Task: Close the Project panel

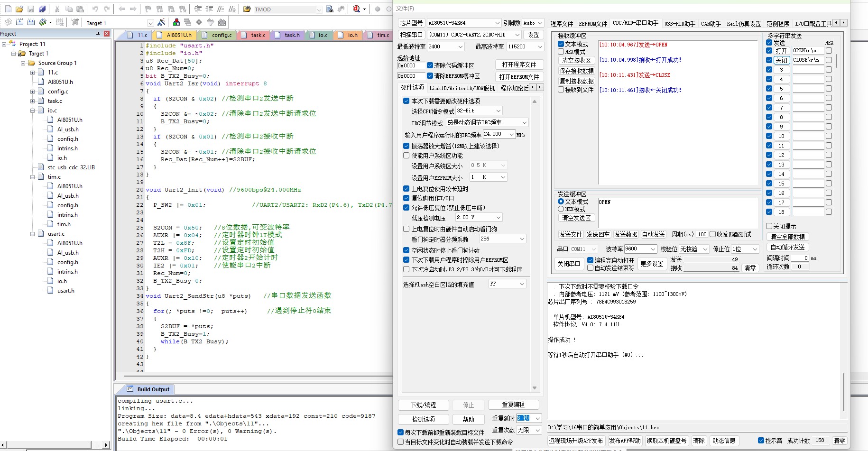Action: tap(107, 34)
